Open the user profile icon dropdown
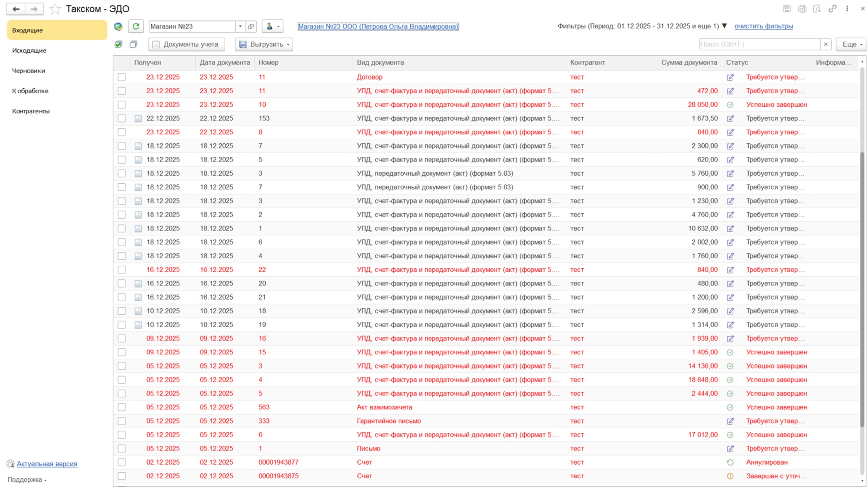The height and width of the screenshot is (490, 868). pyautogui.click(x=273, y=26)
